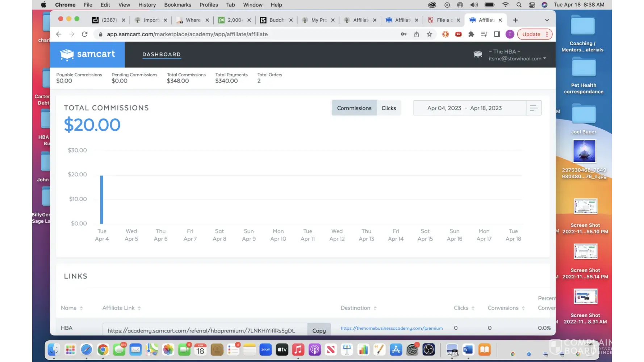Open the Bookmarks menu in menu bar
The width and height of the screenshot is (644, 362).
177,5
